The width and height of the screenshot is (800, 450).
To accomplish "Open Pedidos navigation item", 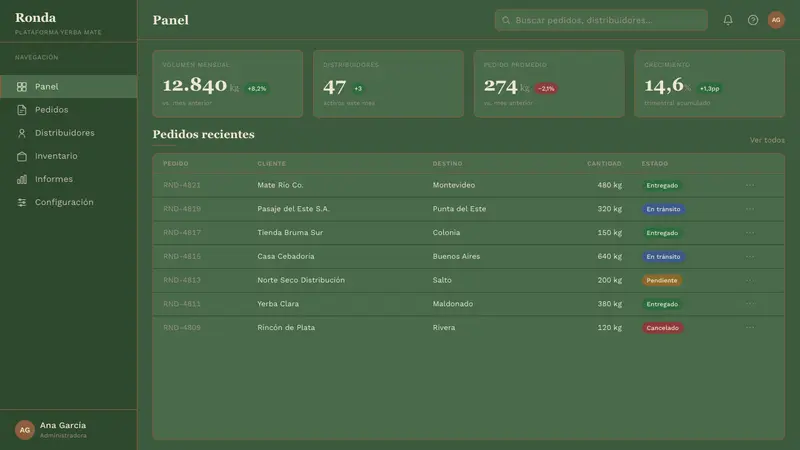I will point(68,110).
